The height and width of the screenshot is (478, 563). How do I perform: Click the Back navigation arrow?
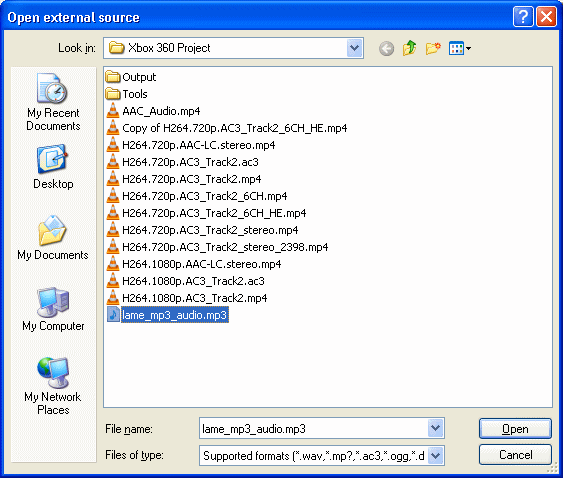(x=386, y=48)
